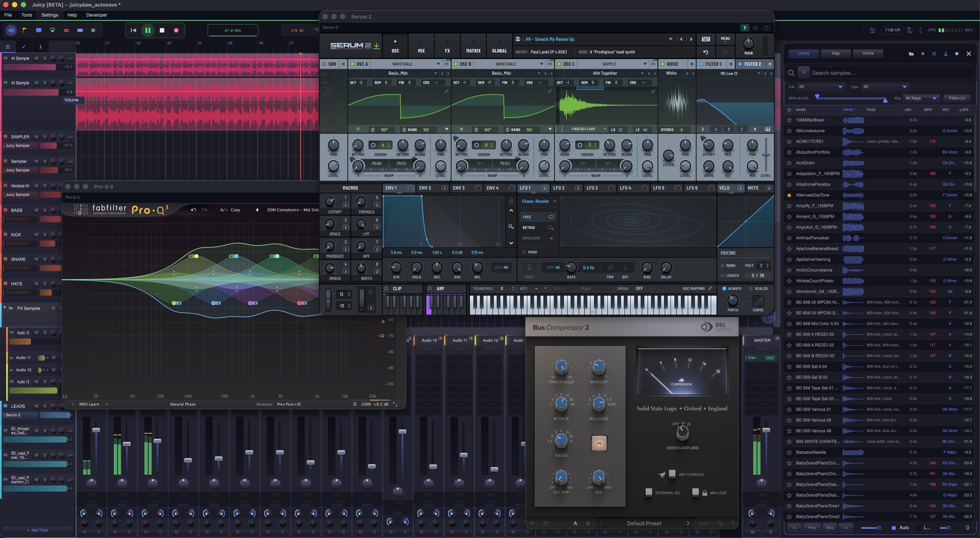Click the Serum LFO host anchor icon
Viewport: 980px width, 538px height.
[529, 267]
